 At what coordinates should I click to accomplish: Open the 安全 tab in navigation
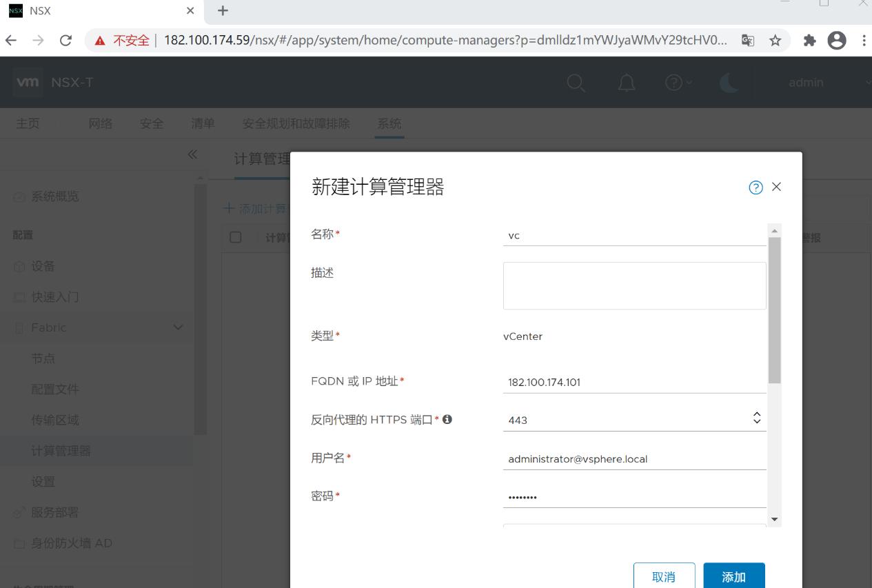click(x=152, y=124)
